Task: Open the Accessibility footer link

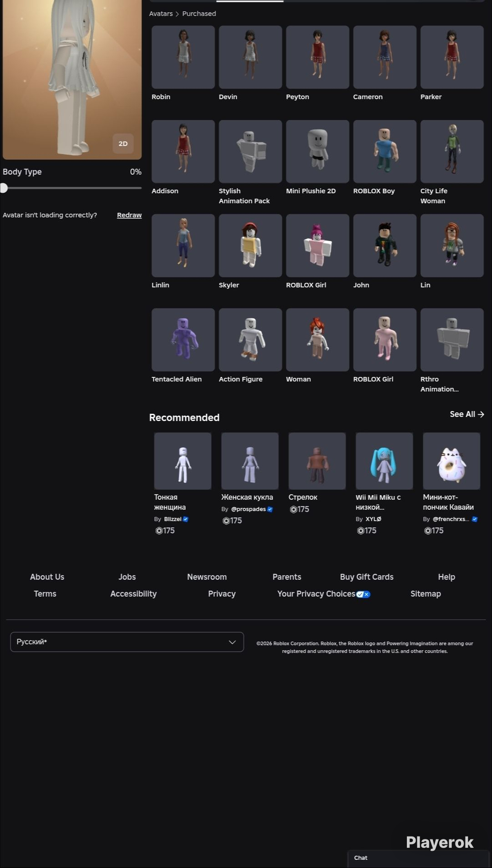Action: point(133,594)
